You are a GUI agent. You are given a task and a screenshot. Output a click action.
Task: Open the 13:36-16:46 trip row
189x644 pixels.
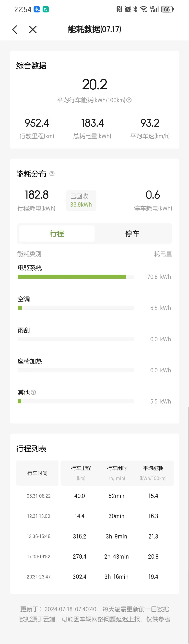(95, 536)
